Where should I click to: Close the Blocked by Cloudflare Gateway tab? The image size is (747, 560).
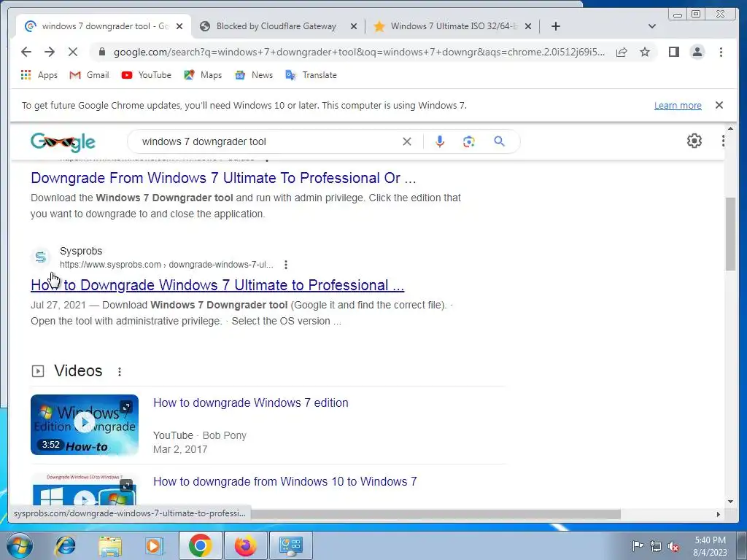point(354,27)
